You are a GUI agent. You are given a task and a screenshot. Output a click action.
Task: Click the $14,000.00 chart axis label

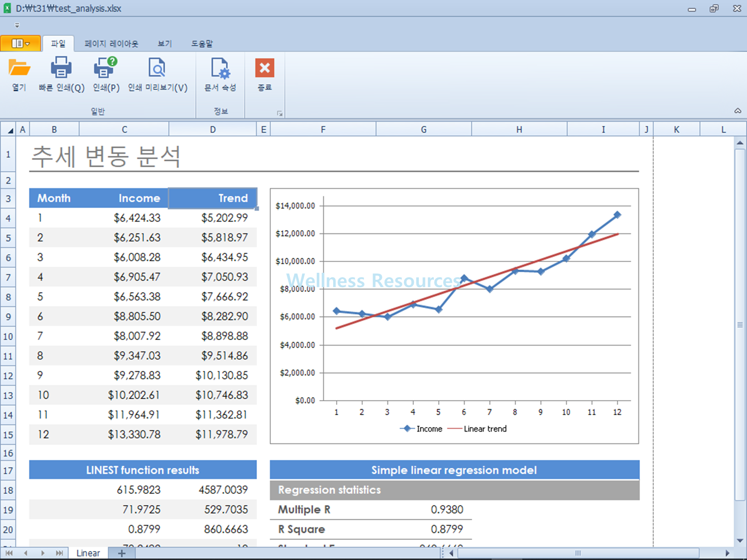point(295,206)
